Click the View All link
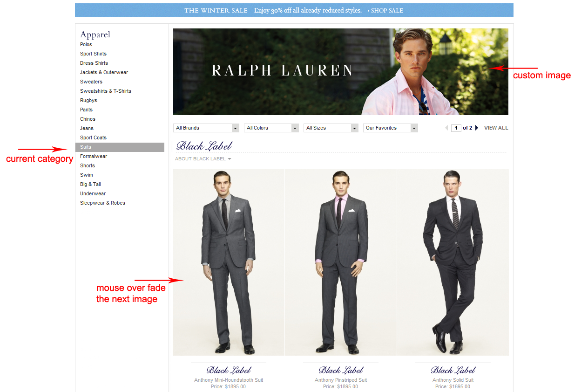The width and height of the screenshot is (588, 392). click(x=496, y=128)
